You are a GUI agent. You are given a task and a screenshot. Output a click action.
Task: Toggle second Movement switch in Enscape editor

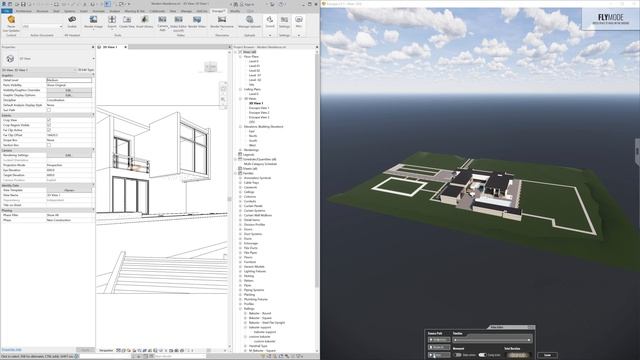pos(482,355)
